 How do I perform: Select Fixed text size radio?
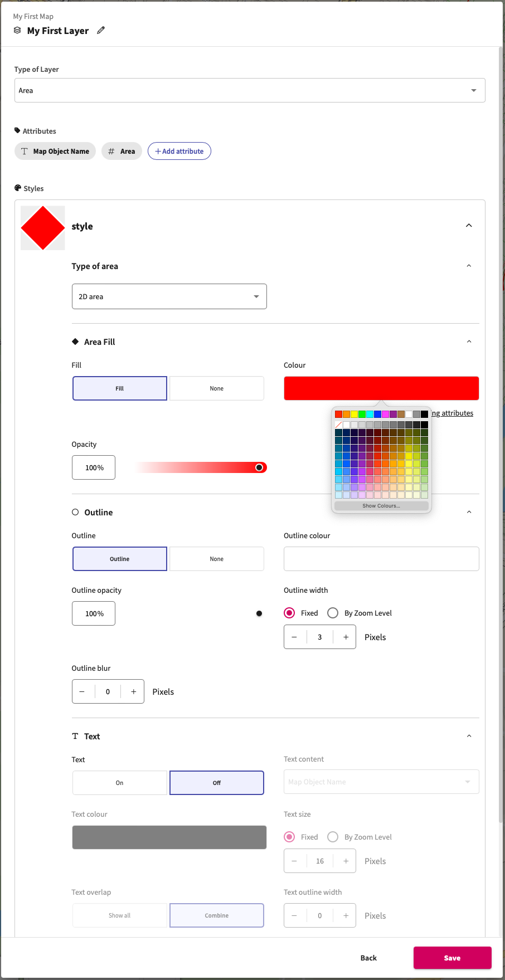(x=289, y=837)
